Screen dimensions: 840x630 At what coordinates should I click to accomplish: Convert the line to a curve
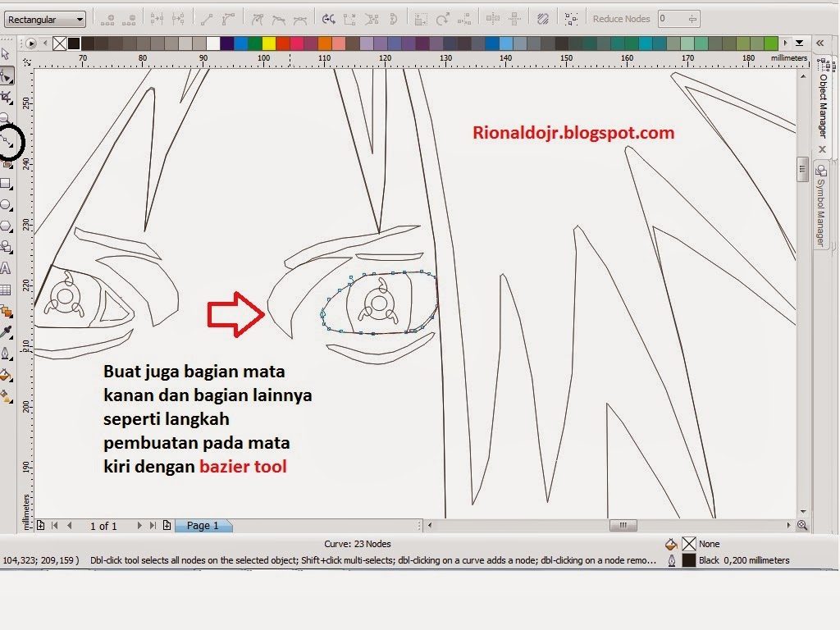(x=228, y=20)
